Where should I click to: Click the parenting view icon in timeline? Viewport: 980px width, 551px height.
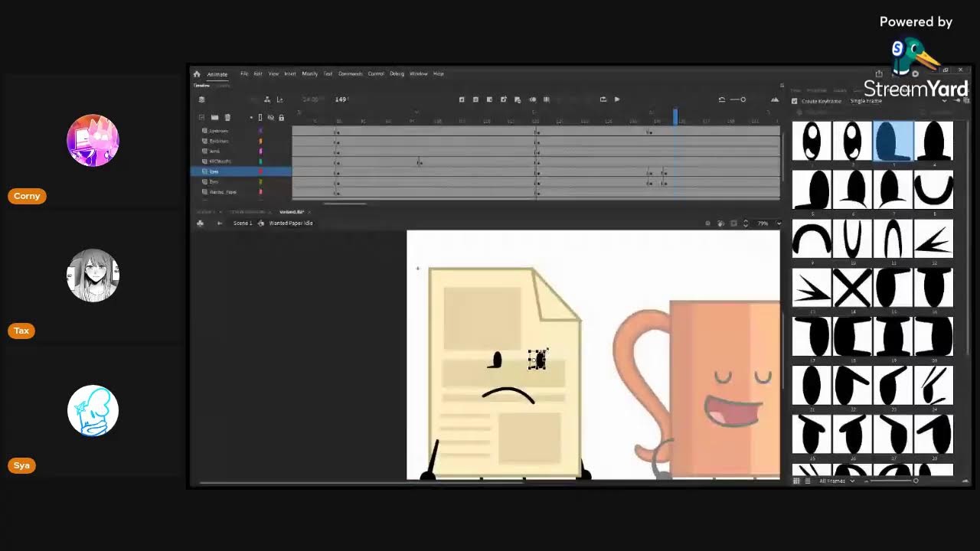(x=266, y=99)
